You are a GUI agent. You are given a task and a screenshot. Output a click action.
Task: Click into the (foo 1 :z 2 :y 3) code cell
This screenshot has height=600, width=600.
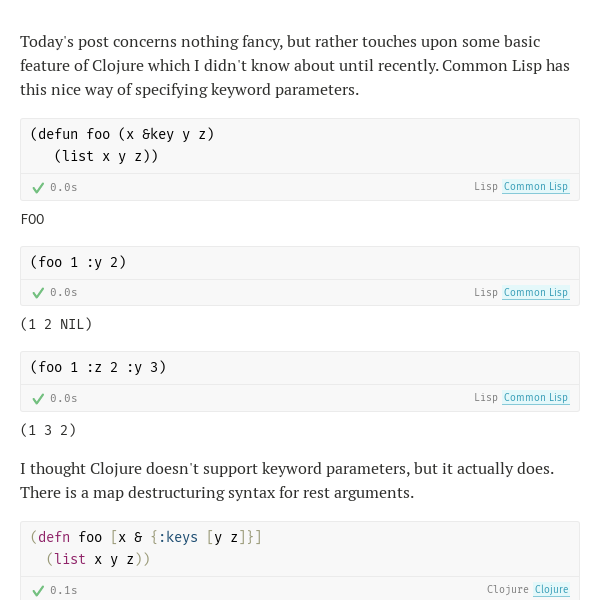[300, 368]
